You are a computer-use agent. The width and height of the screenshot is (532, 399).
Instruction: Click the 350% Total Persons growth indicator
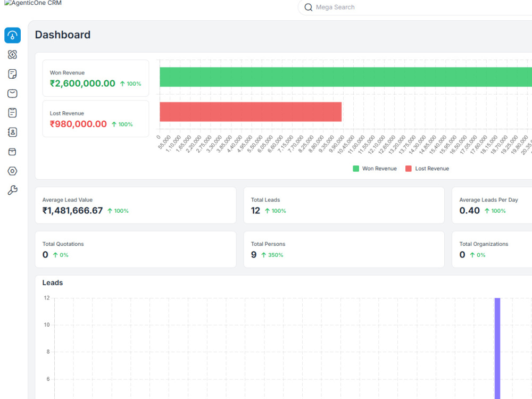coord(272,255)
